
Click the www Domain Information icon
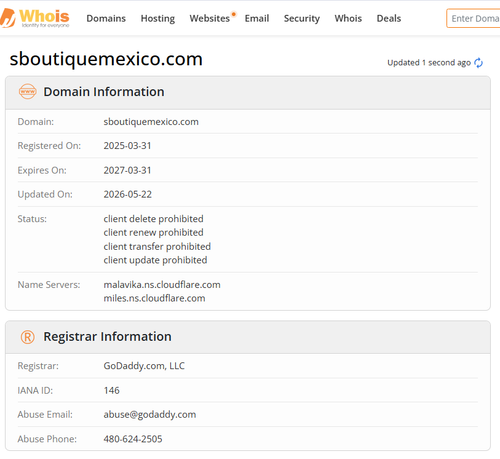point(27,91)
